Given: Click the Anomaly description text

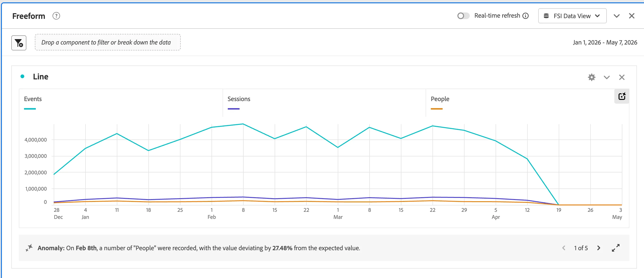Looking at the screenshot, I should 199,248.
